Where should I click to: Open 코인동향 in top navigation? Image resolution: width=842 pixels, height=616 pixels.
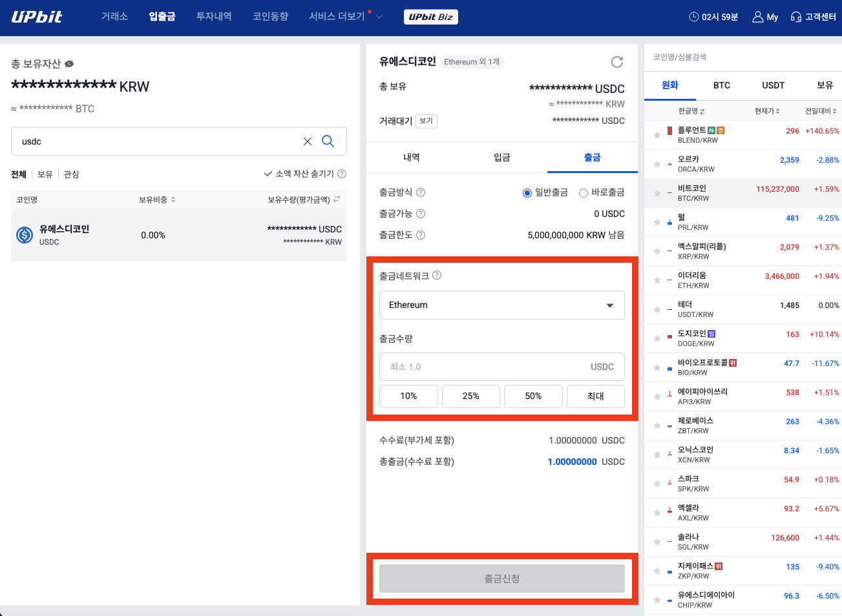(x=270, y=16)
